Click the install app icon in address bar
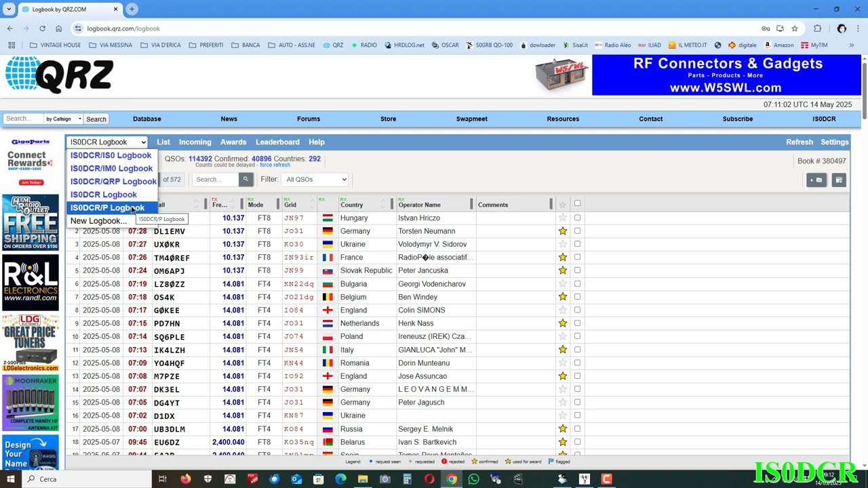Viewport: 868px width, 488px height. point(781,28)
